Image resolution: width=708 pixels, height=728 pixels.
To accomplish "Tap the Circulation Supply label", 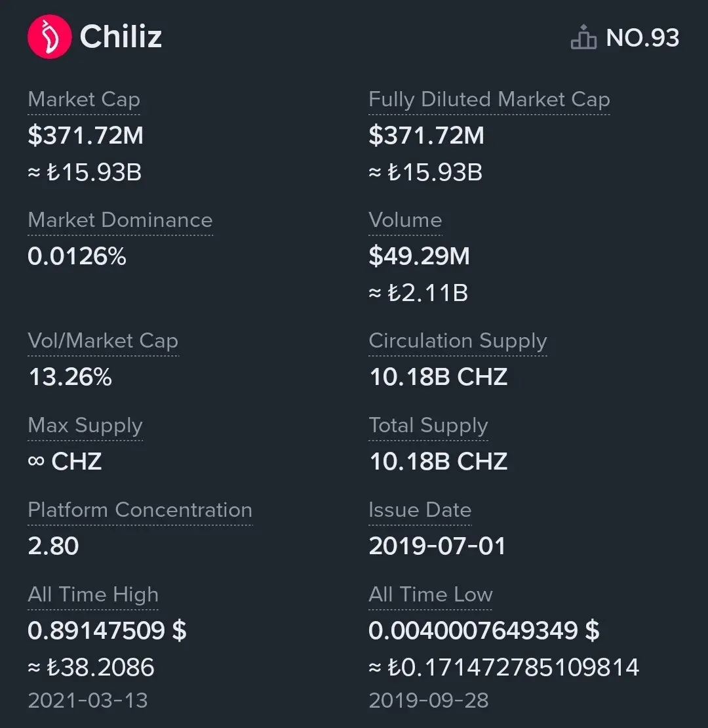I will tap(458, 341).
